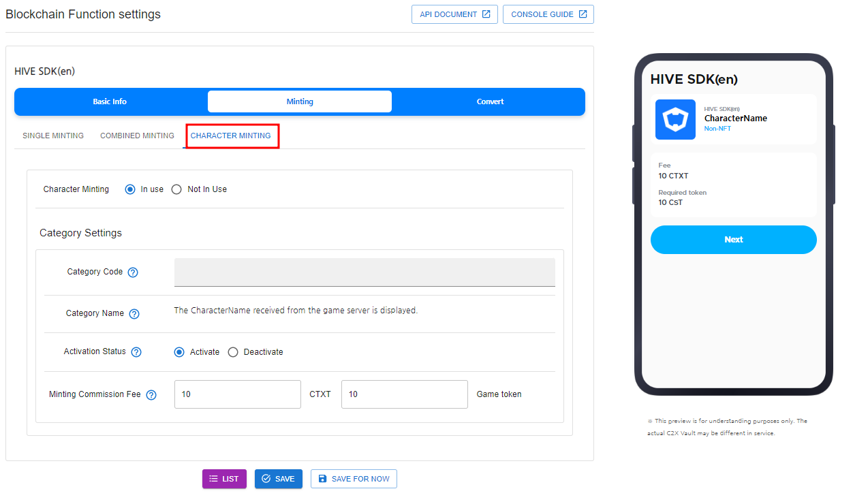Choose the Deactivate radio option

[233, 352]
